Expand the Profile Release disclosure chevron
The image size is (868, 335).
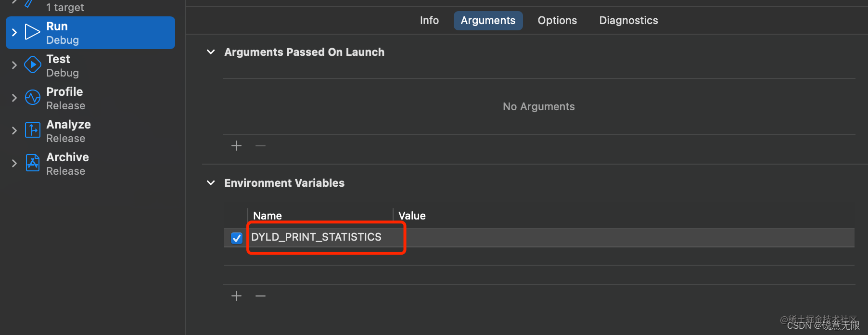(14, 98)
